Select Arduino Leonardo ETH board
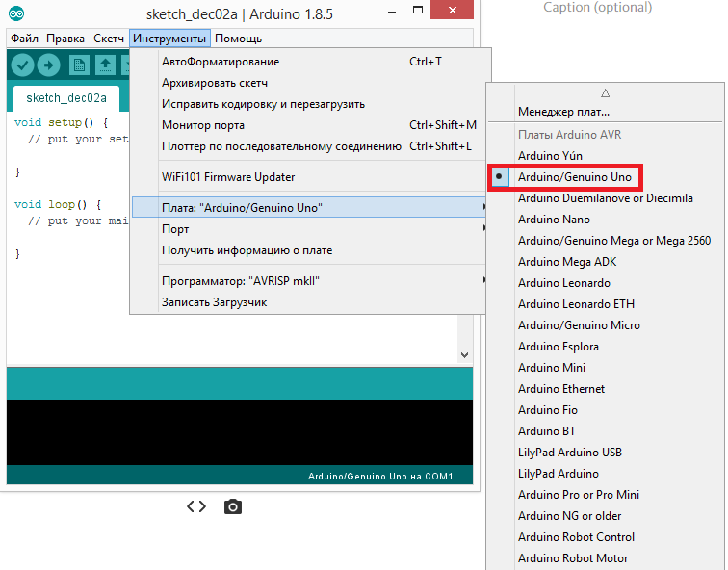The width and height of the screenshot is (728, 570). (606, 304)
